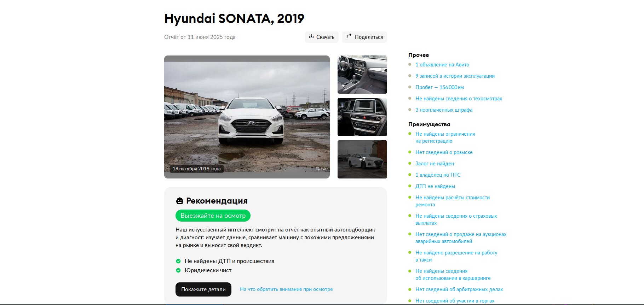
Task: Click the Покажите детали button
Action: (203, 289)
